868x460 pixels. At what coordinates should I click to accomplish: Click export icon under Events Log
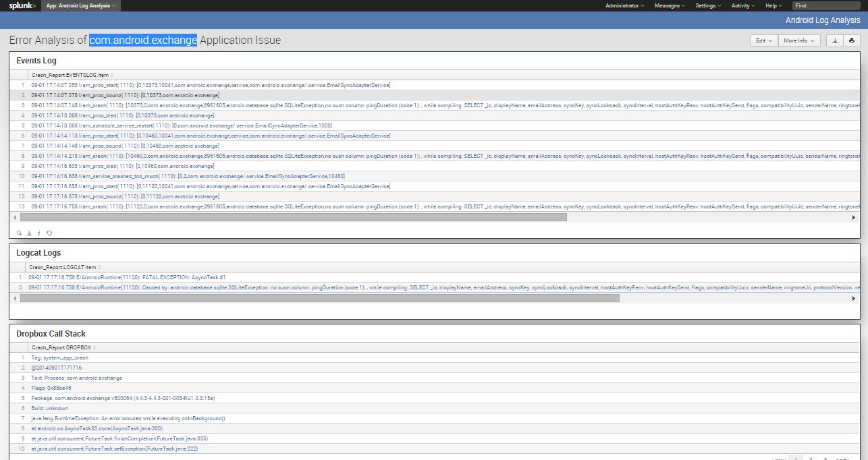pyautogui.click(x=29, y=233)
